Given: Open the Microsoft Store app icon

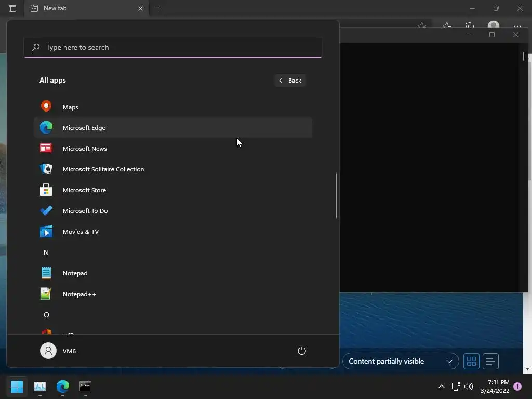Looking at the screenshot, I should click(46, 190).
